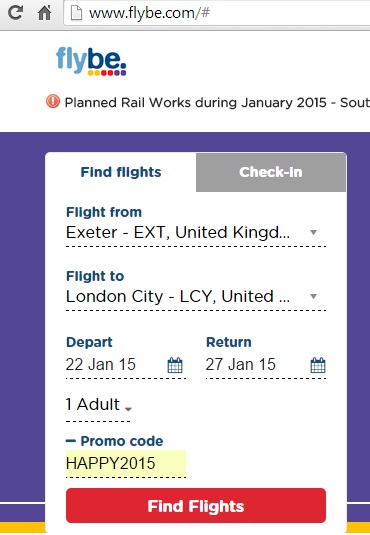Select the Find flights tab
The width and height of the screenshot is (370, 535).
pyautogui.click(x=121, y=172)
